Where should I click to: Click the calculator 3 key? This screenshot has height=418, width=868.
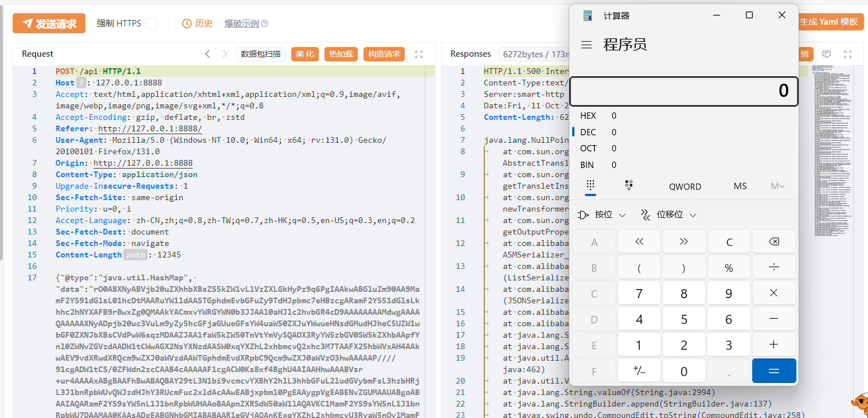click(729, 345)
